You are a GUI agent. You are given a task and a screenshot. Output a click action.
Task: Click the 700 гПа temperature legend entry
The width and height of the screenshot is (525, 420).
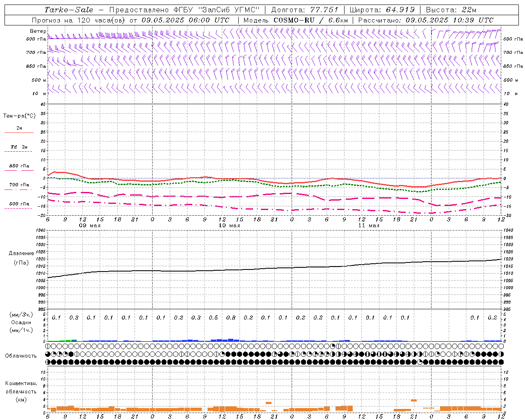[x=19, y=185]
